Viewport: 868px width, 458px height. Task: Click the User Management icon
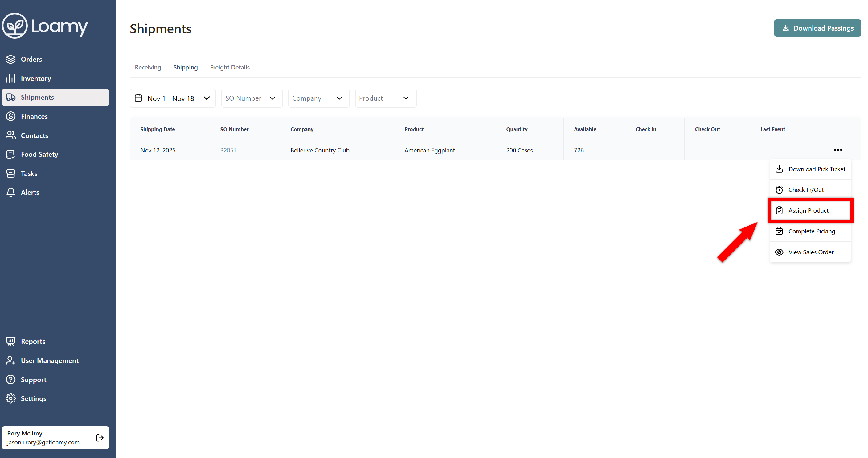click(11, 360)
